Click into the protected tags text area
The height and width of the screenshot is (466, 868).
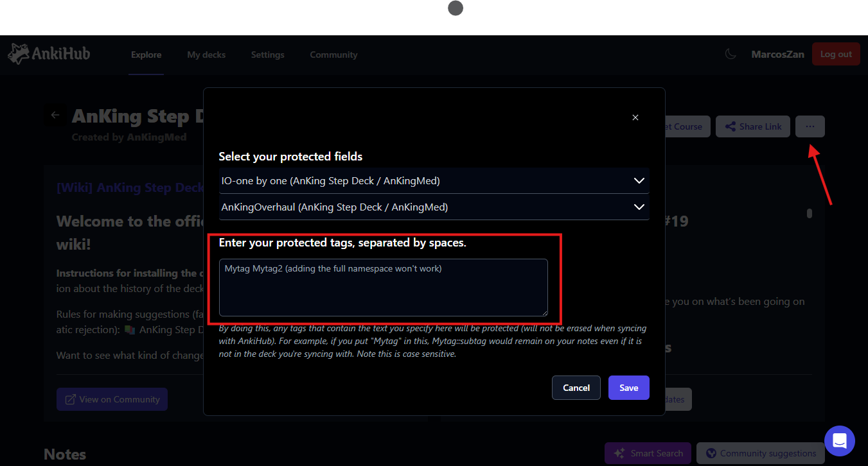click(383, 288)
